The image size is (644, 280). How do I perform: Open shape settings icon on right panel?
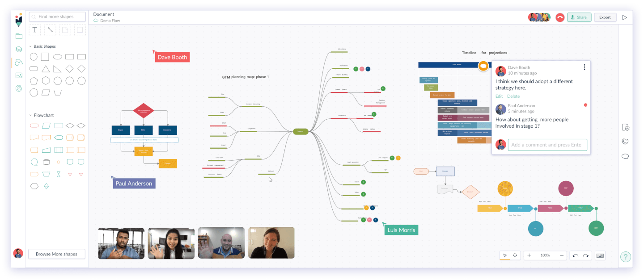[626, 127]
